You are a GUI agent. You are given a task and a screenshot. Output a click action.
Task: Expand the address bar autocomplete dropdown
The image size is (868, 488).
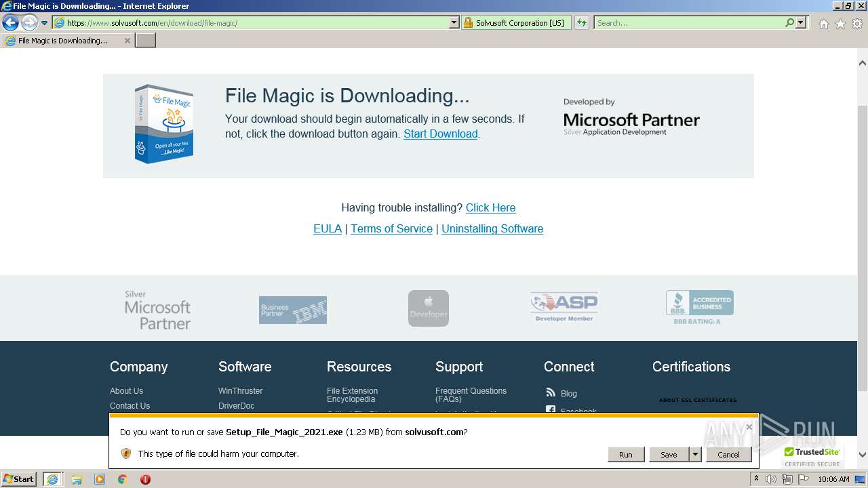(x=454, y=22)
